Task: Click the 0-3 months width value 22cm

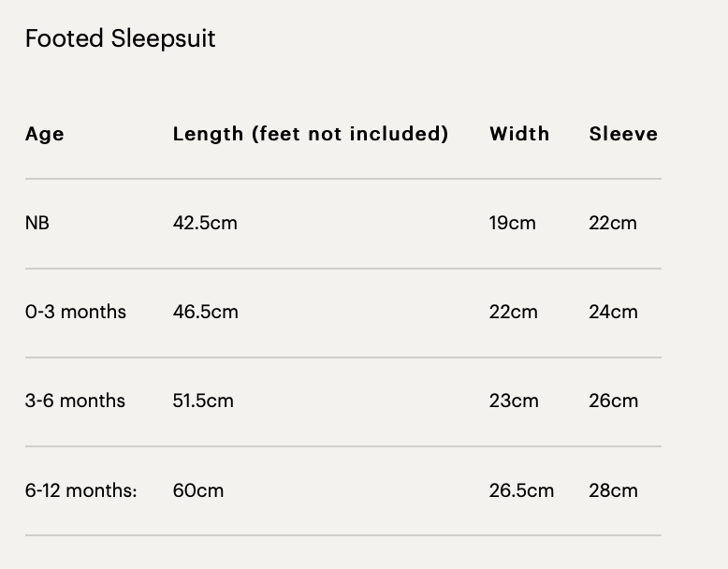Action: (x=514, y=312)
